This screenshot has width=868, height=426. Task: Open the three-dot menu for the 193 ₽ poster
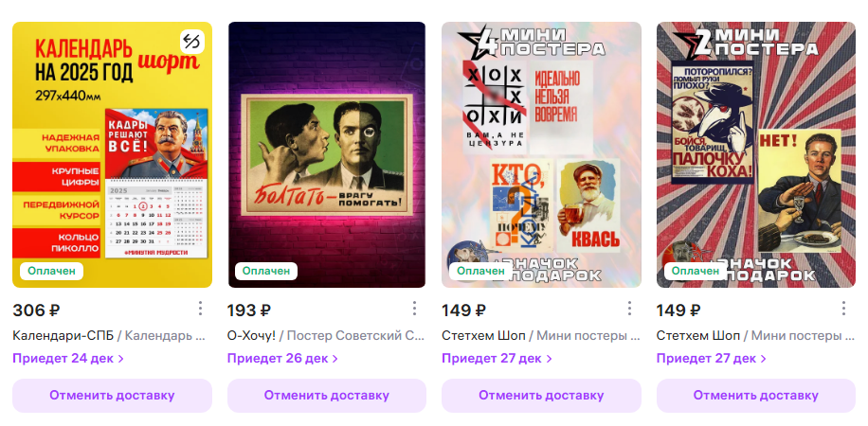(x=415, y=309)
